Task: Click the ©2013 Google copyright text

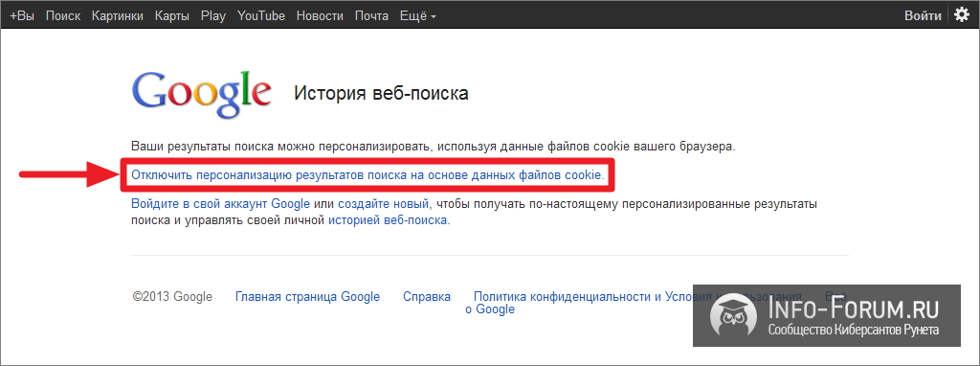Action: pos(172,297)
